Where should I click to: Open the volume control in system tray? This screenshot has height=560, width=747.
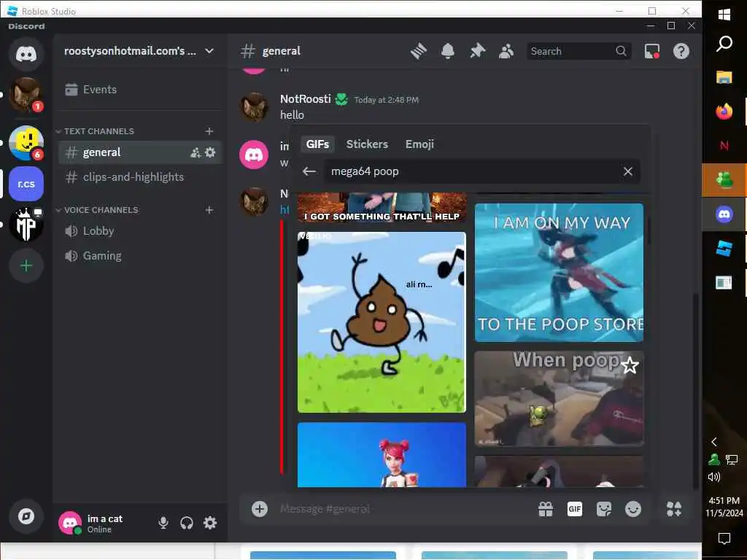(713, 477)
